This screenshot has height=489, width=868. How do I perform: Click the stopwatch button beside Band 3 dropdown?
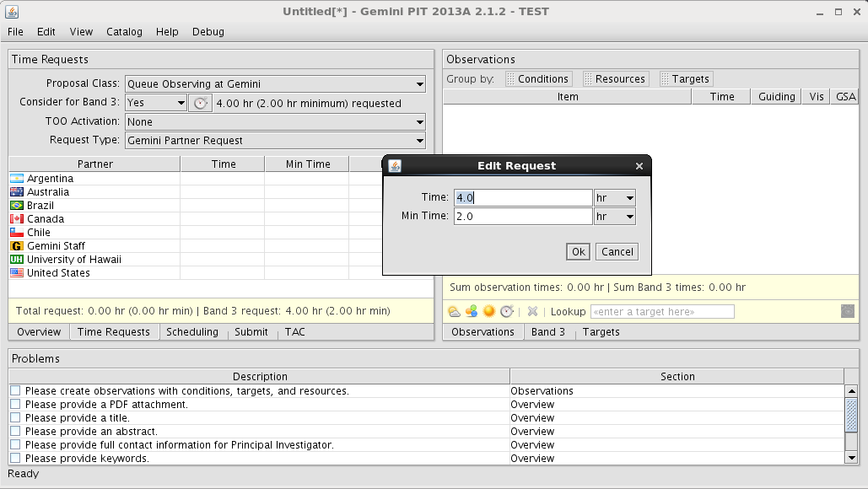(201, 103)
